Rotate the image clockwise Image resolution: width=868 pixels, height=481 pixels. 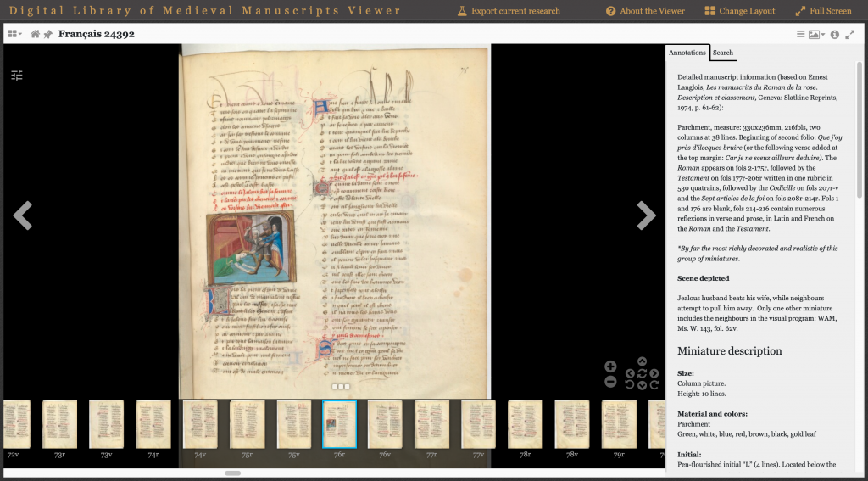click(x=654, y=384)
